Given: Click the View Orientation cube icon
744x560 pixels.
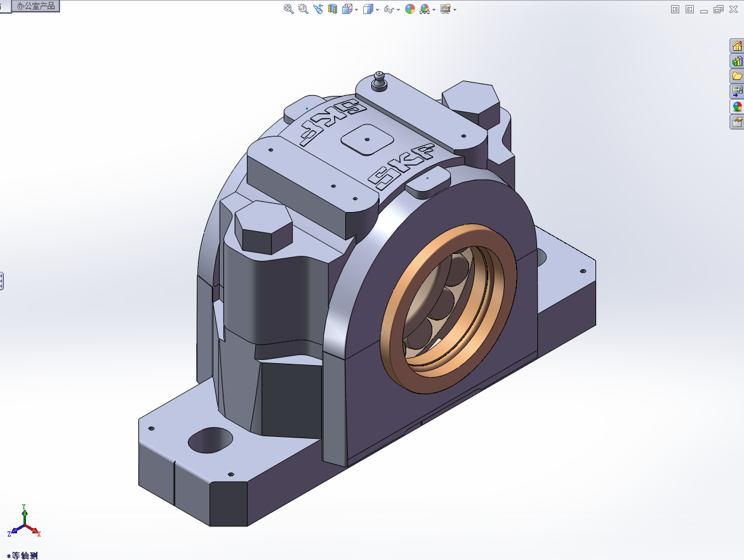Looking at the screenshot, I should pyautogui.click(x=347, y=9).
